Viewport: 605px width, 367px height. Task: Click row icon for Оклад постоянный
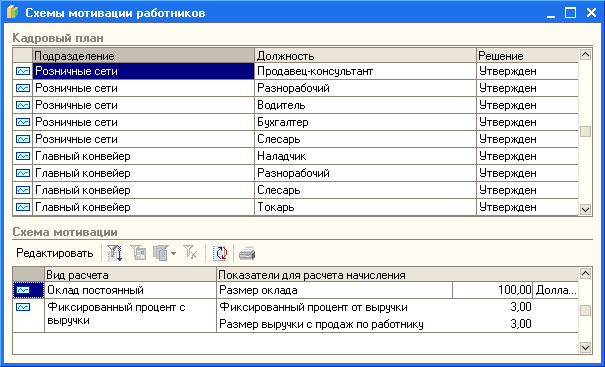pyautogui.click(x=23, y=290)
